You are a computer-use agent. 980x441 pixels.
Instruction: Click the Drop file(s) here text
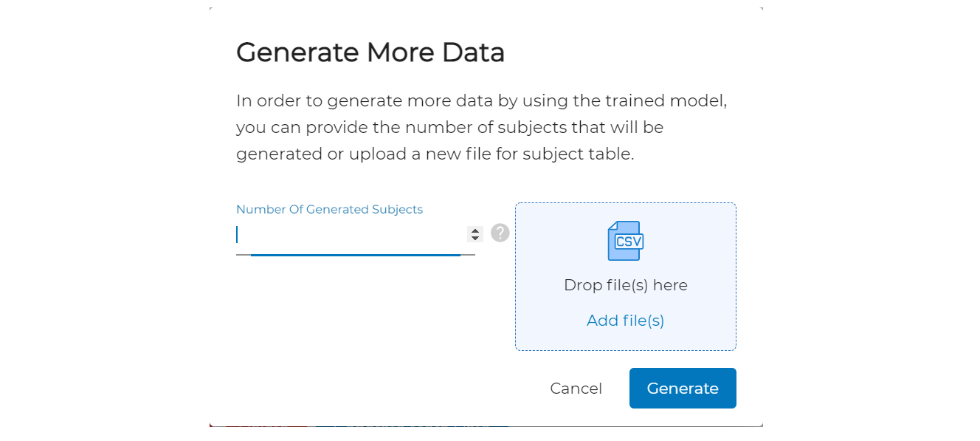click(625, 285)
